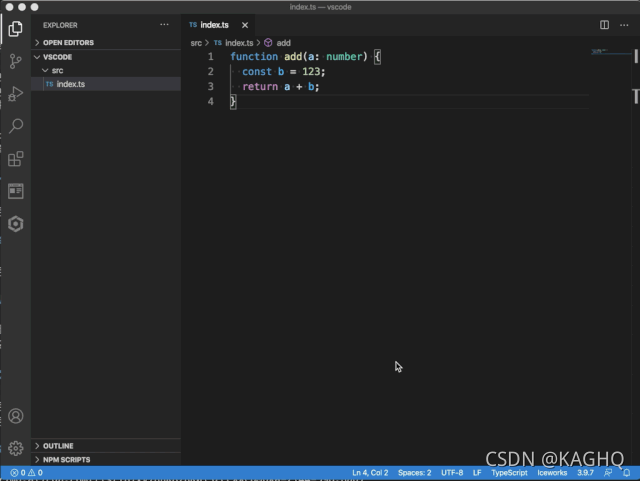Screen dimensions: 640x481
Task: Open the Source Control view
Action: click(x=16, y=61)
